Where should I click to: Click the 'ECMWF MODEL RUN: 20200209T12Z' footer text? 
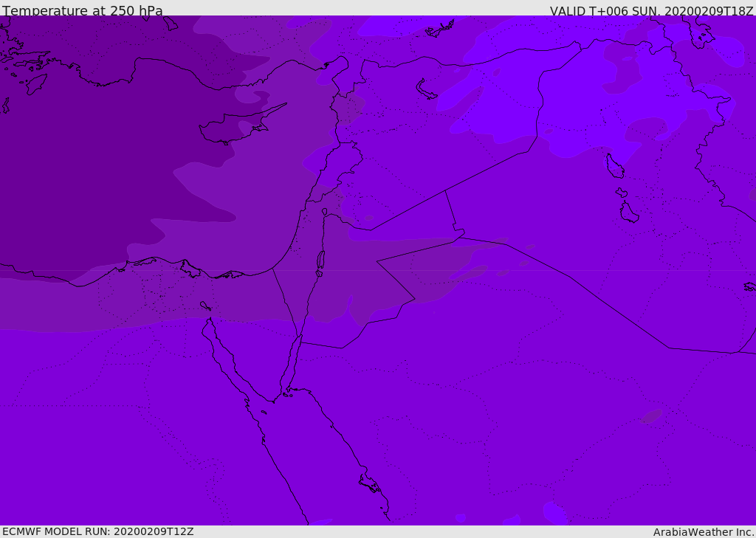pos(98,531)
